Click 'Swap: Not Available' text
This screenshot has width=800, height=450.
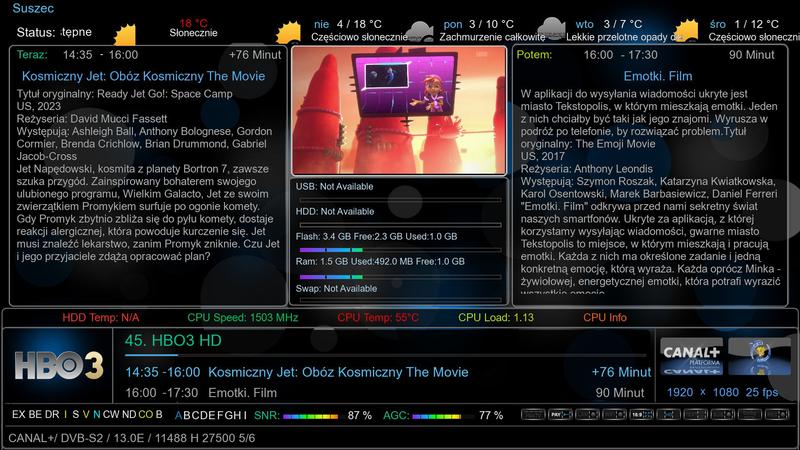336,288
